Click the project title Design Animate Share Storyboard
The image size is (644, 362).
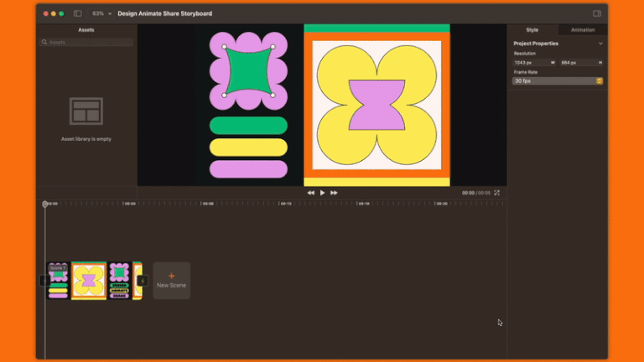[164, 13]
